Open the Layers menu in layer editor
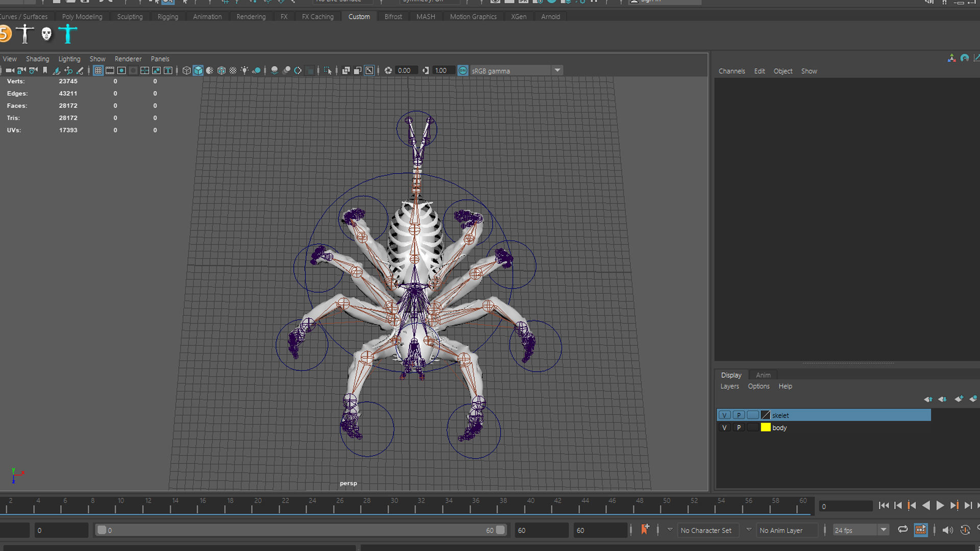This screenshot has width=980, height=551. click(729, 386)
